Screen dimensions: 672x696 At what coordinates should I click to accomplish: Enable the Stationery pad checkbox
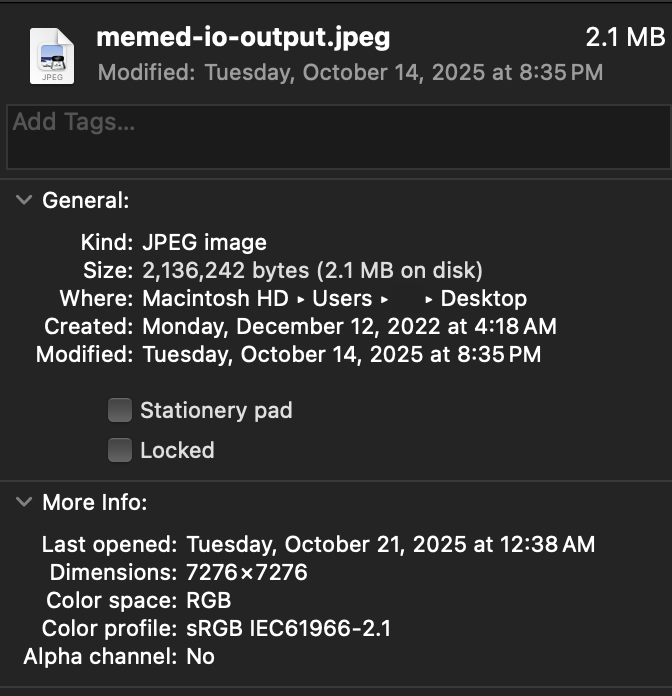(120, 410)
